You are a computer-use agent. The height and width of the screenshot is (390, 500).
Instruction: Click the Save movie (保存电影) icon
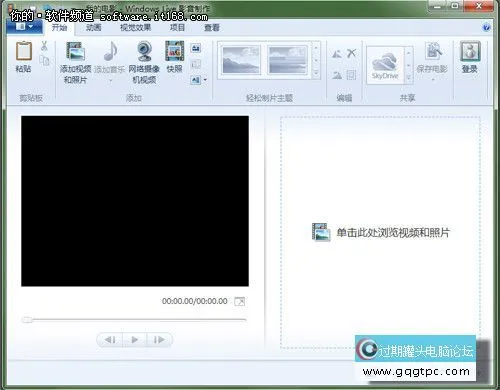[433, 51]
